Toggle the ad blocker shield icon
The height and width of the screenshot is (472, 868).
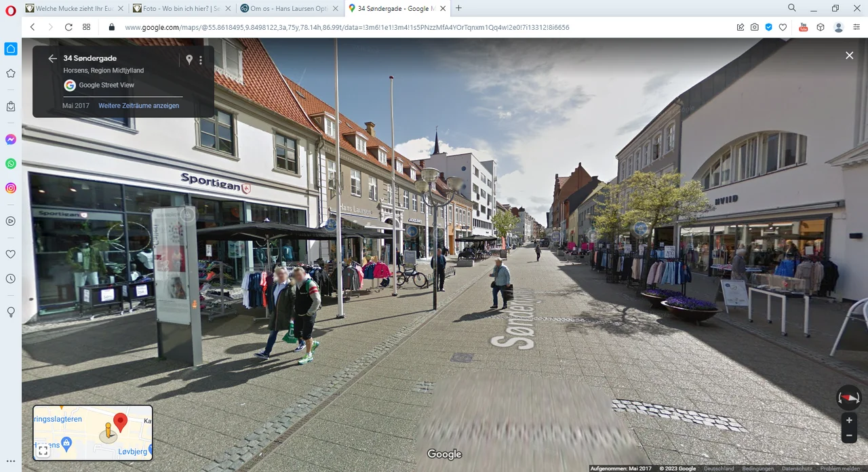768,27
